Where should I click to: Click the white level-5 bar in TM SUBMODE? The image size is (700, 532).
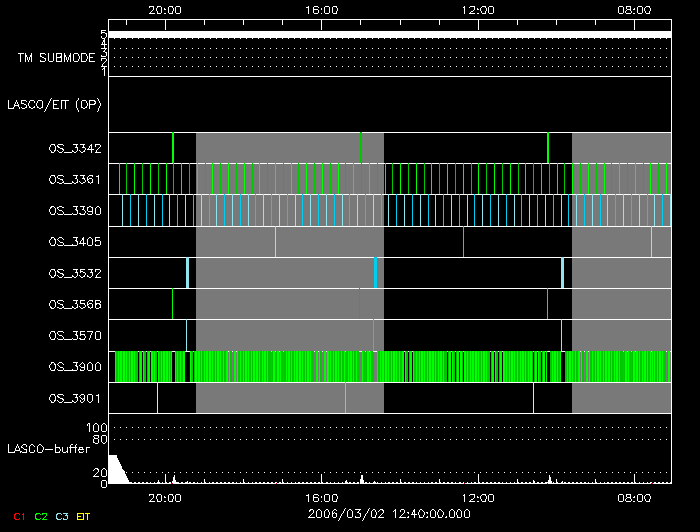click(390, 34)
